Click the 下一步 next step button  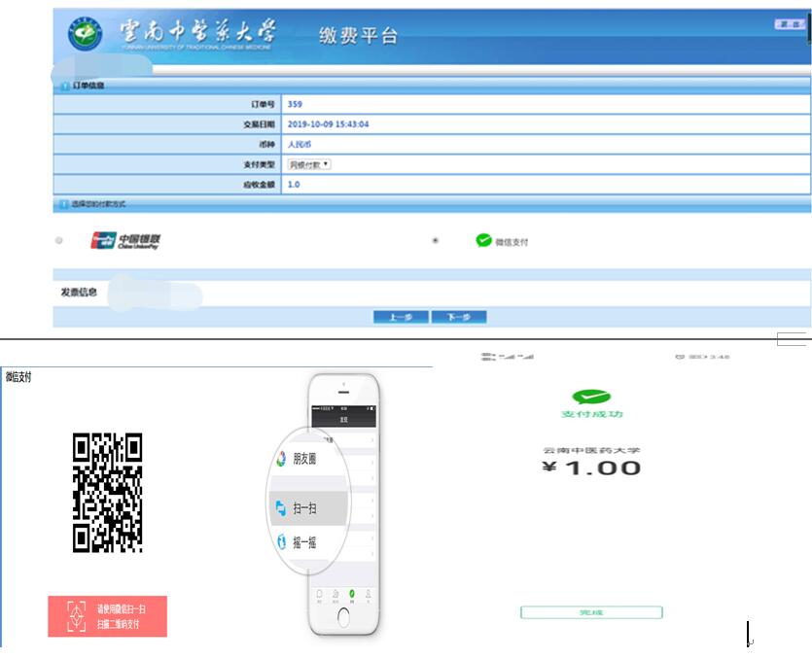457,317
